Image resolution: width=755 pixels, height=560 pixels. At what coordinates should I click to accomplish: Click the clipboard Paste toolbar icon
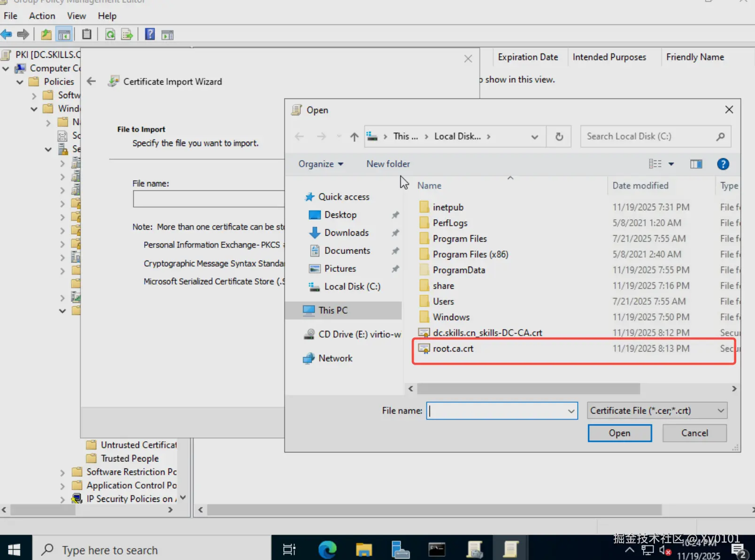[x=87, y=34]
